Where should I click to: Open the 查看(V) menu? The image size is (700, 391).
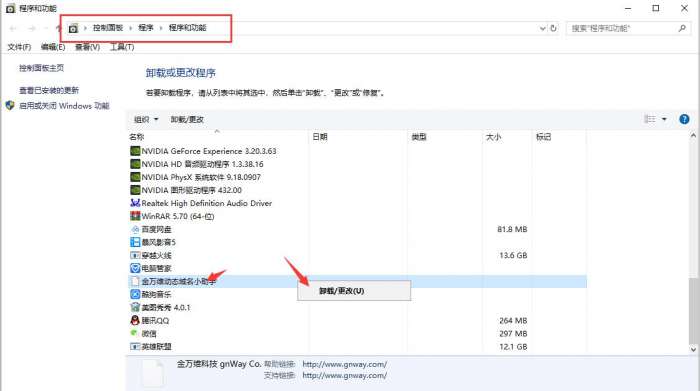[87, 47]
